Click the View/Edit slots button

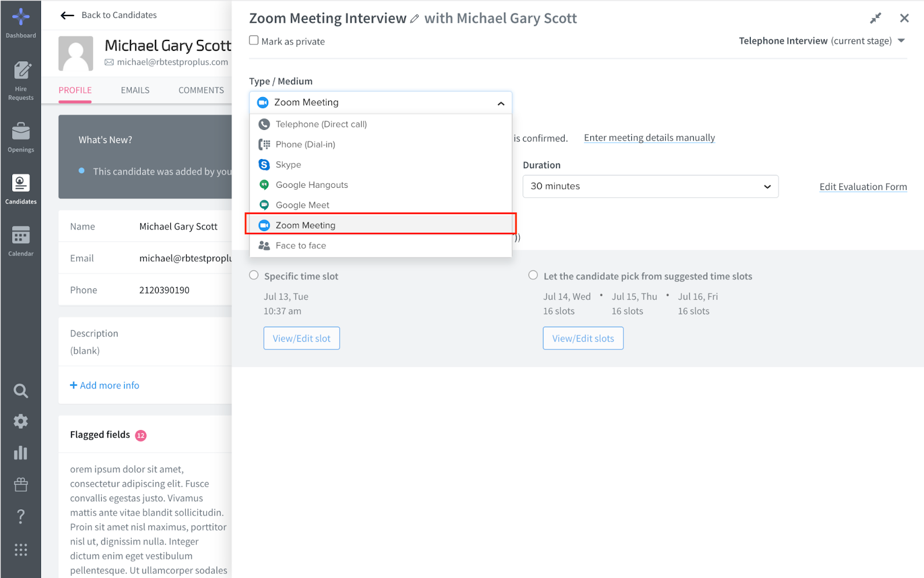[583, 338]
